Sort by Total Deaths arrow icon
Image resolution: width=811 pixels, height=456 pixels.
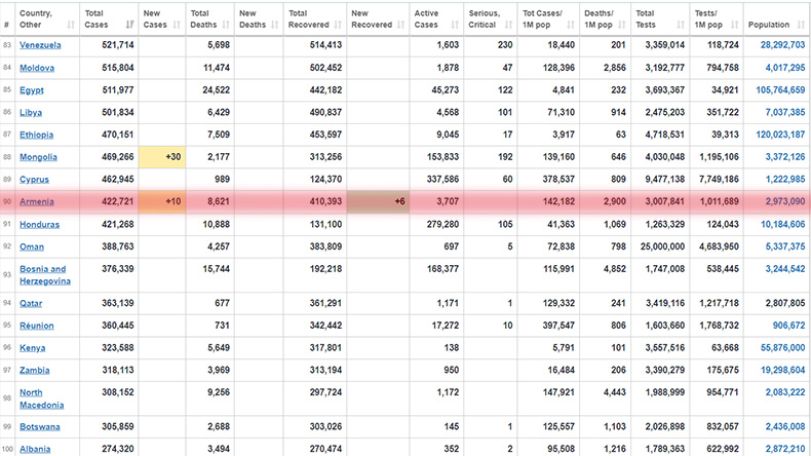(x=226, y=24)
